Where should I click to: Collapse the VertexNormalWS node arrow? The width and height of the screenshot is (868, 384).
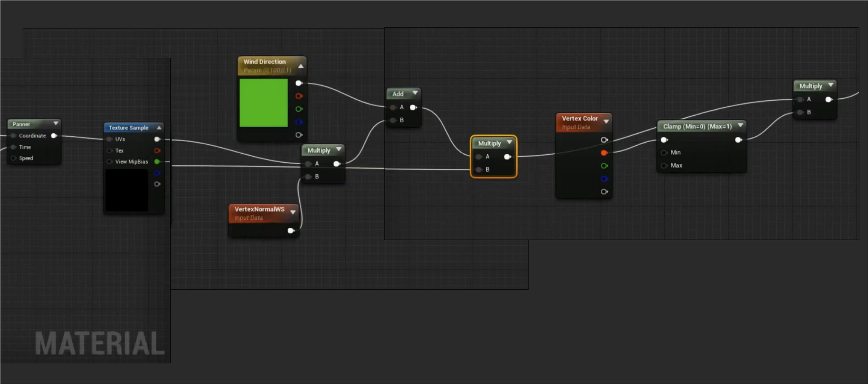tap(293, 212)
